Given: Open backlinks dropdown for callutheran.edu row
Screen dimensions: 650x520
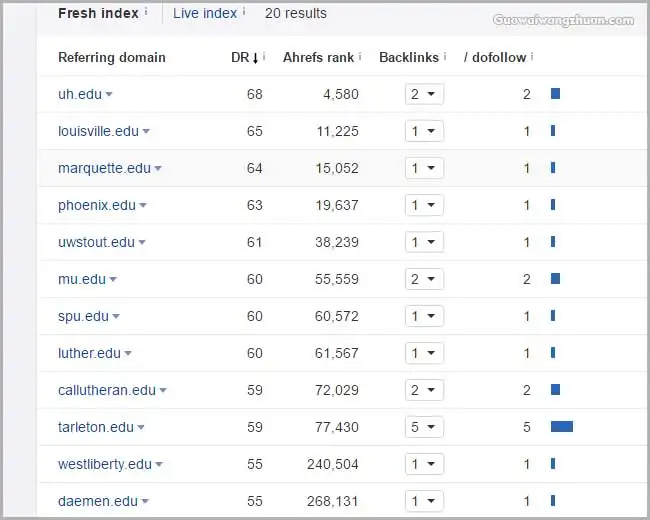Looking at the screenshot, I should pos(424,390).
